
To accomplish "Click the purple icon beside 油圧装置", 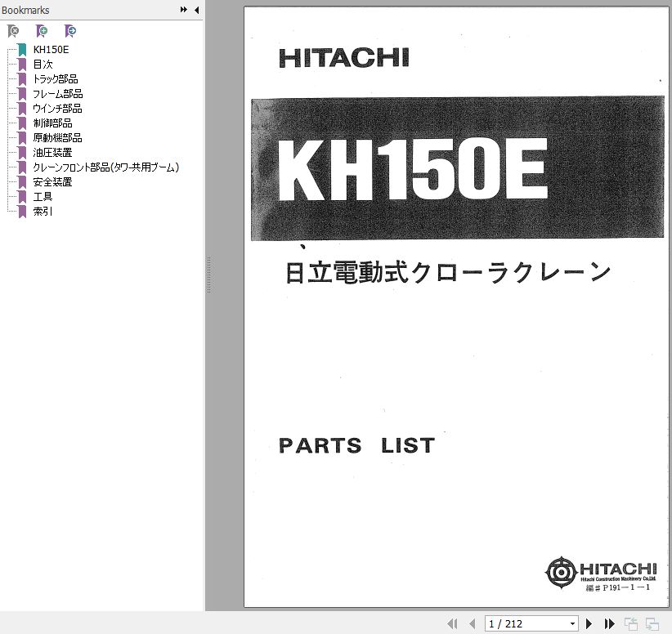I will [x=22, y=153].
